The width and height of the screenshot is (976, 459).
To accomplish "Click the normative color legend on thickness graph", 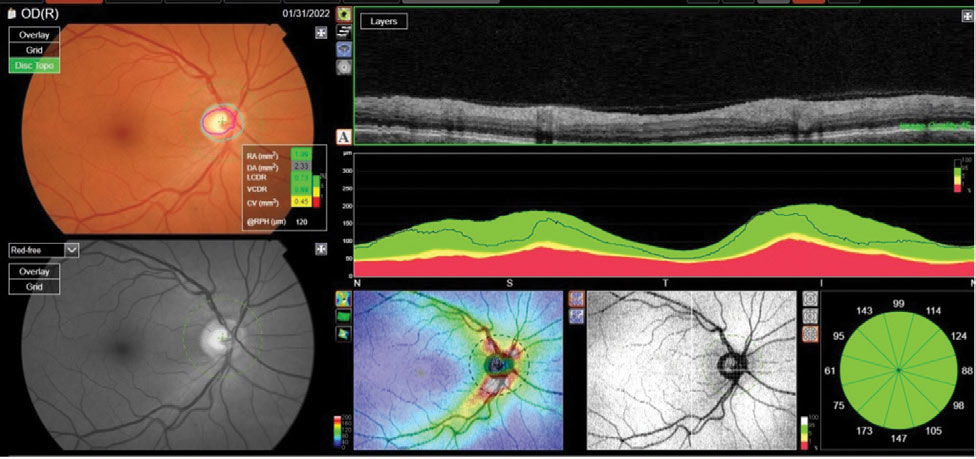I will click(961, 176).
